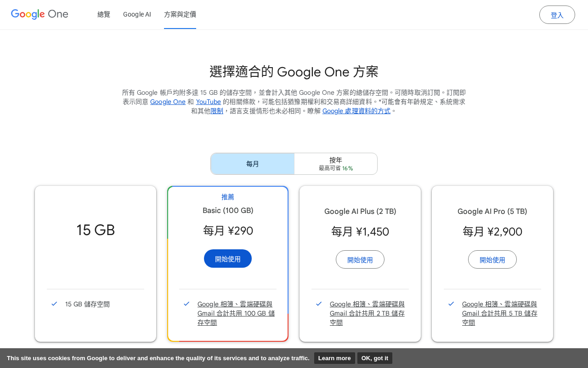Open the 總覽 navigation tab
Viewport: 588px width, 368px height.
point(104,14)
